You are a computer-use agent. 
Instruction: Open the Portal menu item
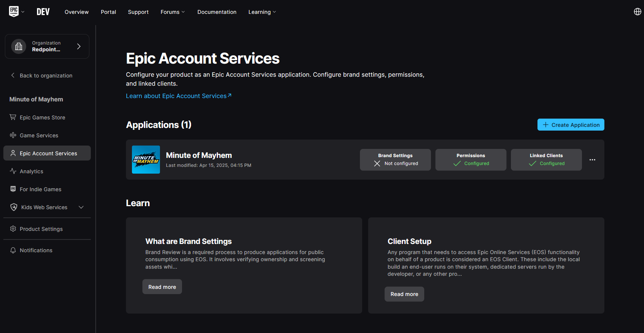coord(108,12)
